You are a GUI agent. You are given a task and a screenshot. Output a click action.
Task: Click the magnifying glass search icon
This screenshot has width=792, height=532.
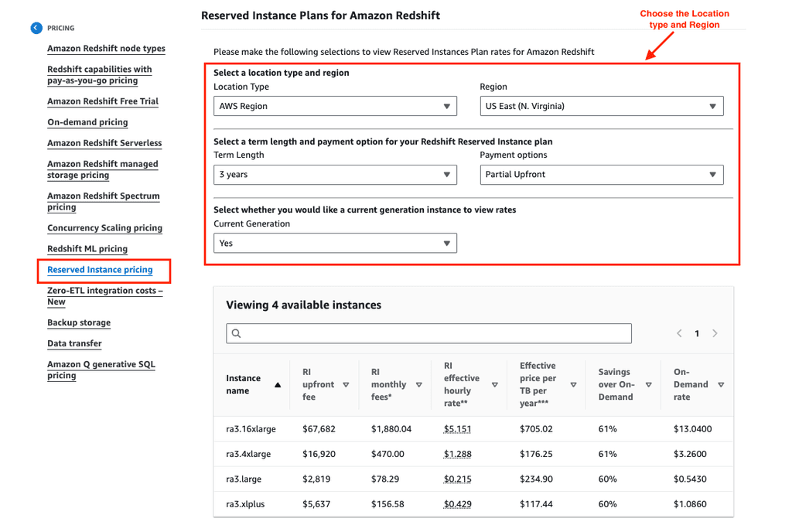(235, 333)
